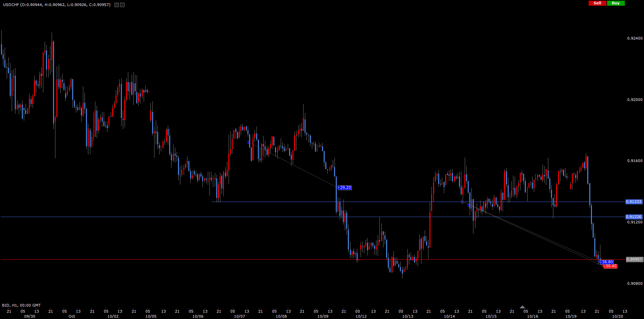644x319 pixels.
Task: Click the 0.92400 price axis label
Action: pos(635,38)
